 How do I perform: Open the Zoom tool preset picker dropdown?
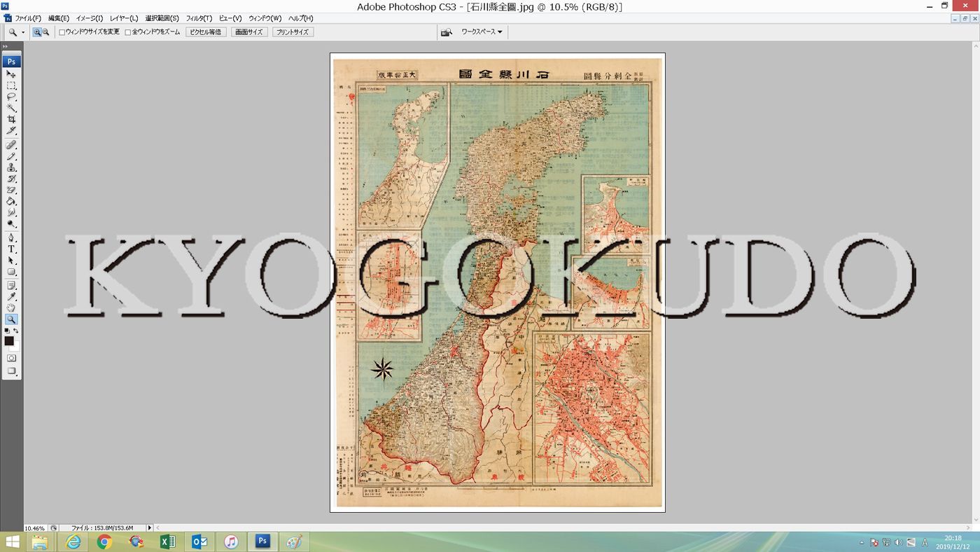22,32
